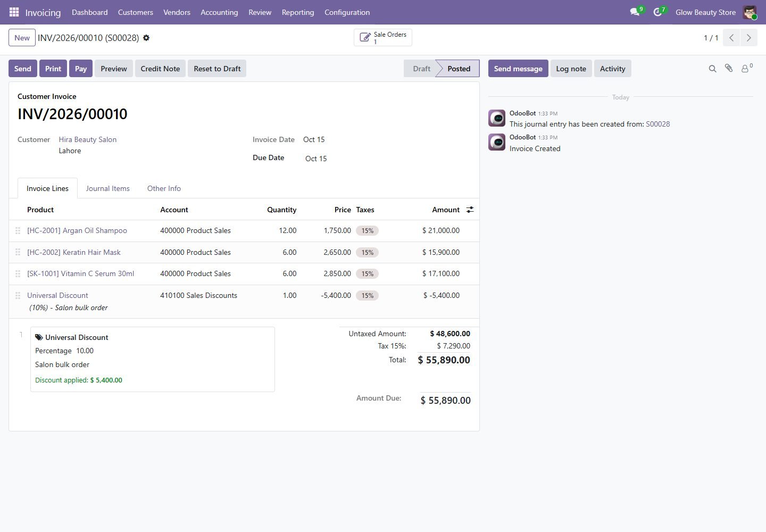Select the Invoice Lines tab
The height and width of the screenshot is (532, 766).
(x=47, y=188)
